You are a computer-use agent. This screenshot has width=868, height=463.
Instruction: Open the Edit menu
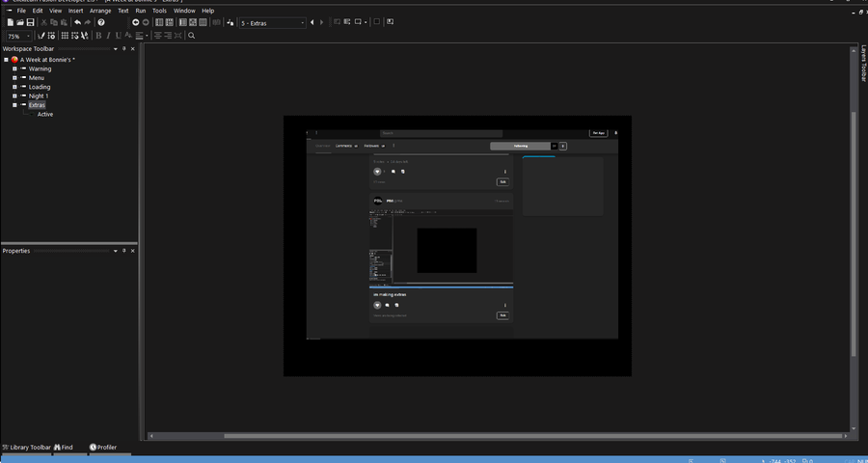(x=38, y=11)
